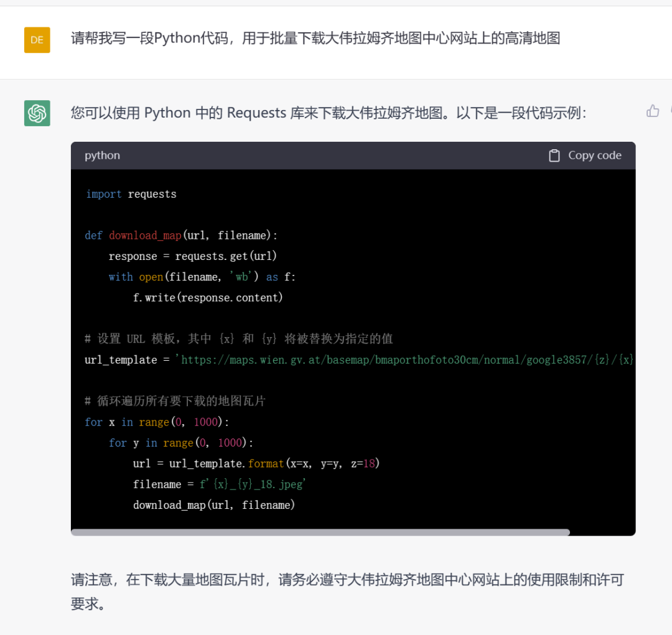This screenshot has height=635, width=672.
Task: Click the comment about setting URL template
Action: tap(239, 339)
